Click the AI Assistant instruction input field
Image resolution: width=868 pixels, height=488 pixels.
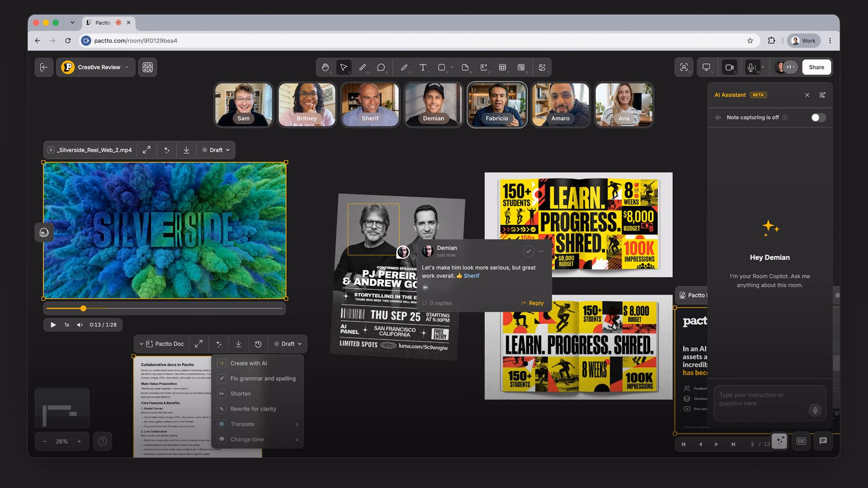[x=770, y=403]
